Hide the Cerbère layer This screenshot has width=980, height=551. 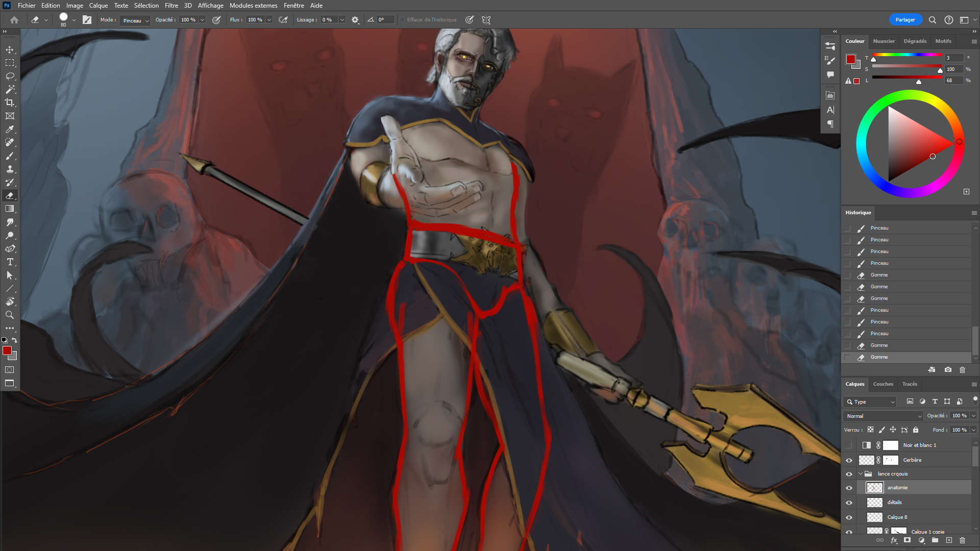coord(849,460)
